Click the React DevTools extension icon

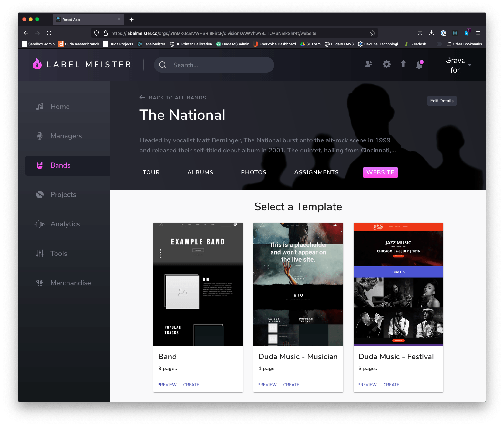coord(455,33)
